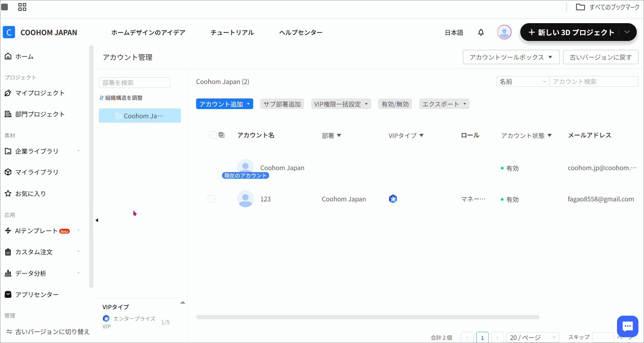
Task: Collapse the department panel with left arrow
Action: coord(97,220)
